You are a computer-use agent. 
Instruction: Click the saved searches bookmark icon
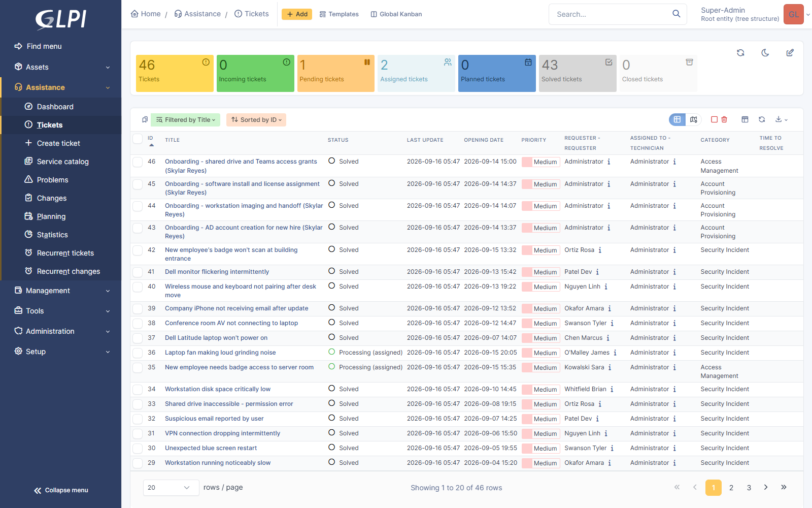pyautogui.click(x=145, y=120)
